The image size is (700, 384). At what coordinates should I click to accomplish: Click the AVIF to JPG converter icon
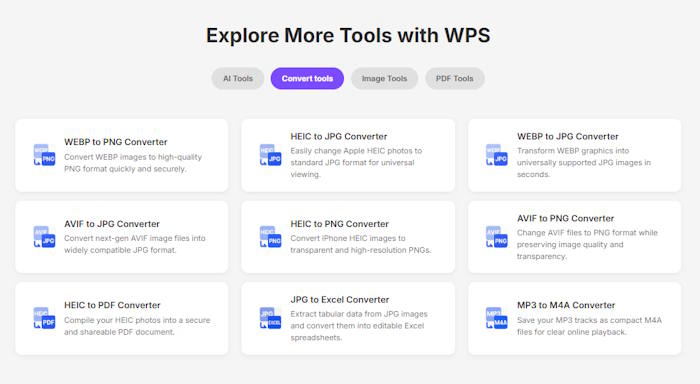coord(45,237)
